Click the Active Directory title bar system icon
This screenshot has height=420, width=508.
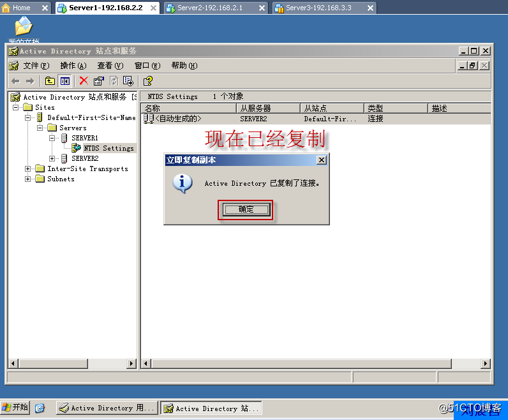[x=13, y=51]
